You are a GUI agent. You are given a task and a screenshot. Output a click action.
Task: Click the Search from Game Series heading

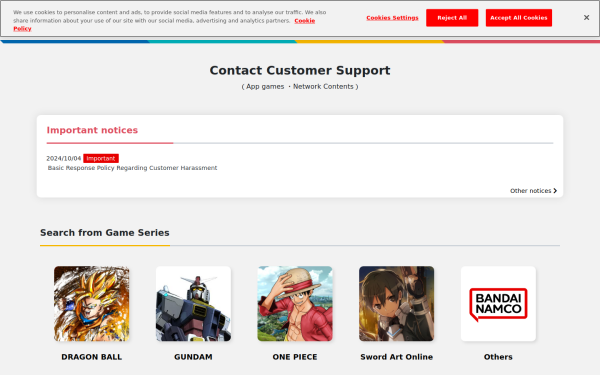[x=105, y=233]
